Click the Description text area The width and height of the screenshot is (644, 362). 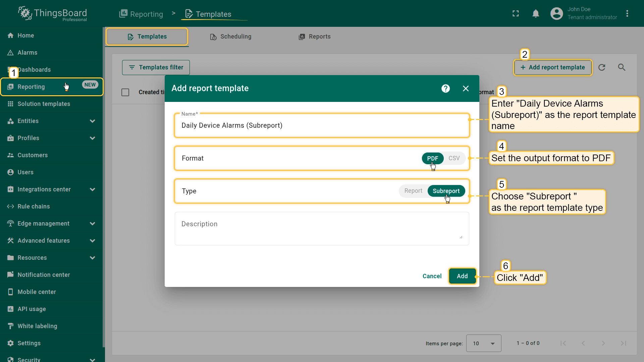click(321, 228)
